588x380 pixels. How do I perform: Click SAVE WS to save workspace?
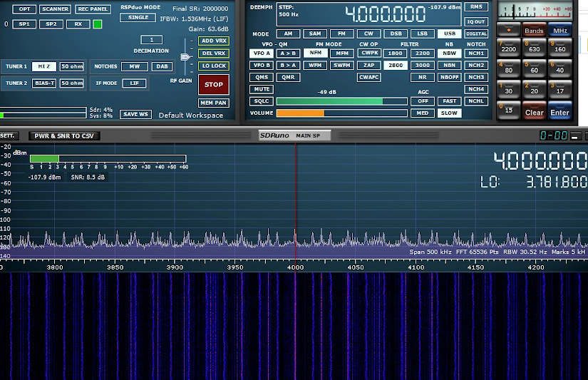135,114
